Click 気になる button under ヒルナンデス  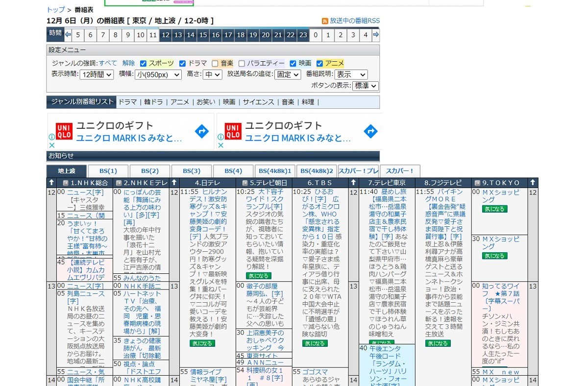[202, 343]
